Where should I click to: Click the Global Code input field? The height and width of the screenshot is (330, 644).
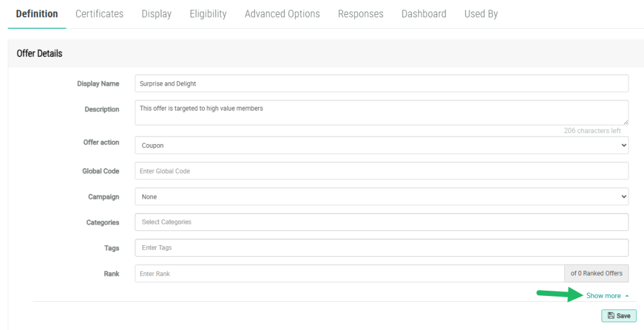click(381, 171)
